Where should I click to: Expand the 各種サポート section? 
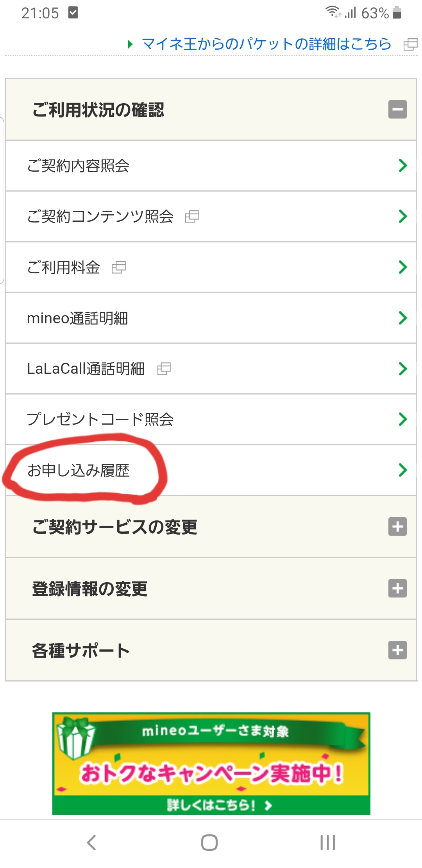(397, 650)
